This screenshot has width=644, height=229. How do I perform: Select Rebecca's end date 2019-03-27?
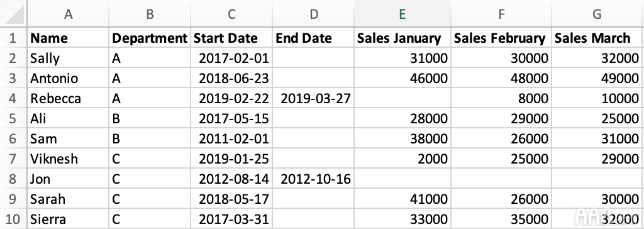(313, 98)
